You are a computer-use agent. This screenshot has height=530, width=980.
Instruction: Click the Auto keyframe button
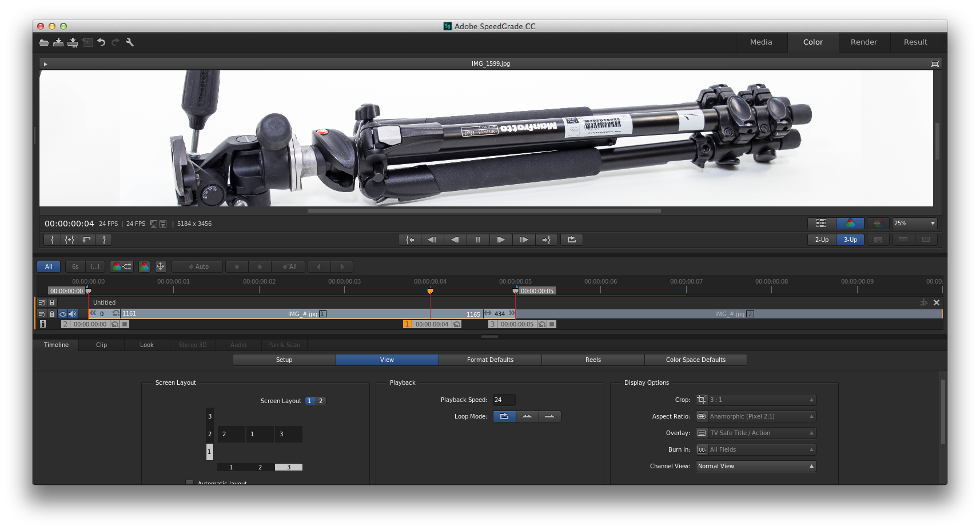coord(197,266)
